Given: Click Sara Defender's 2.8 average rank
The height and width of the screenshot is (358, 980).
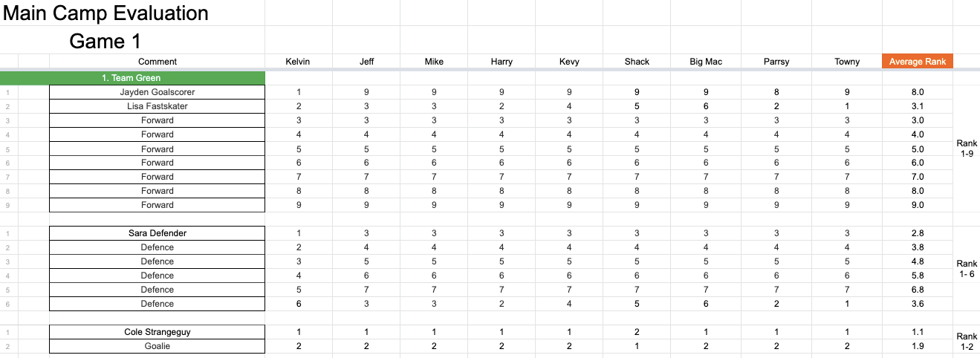Looking at the screenshot, I should (x=917, y=233).
